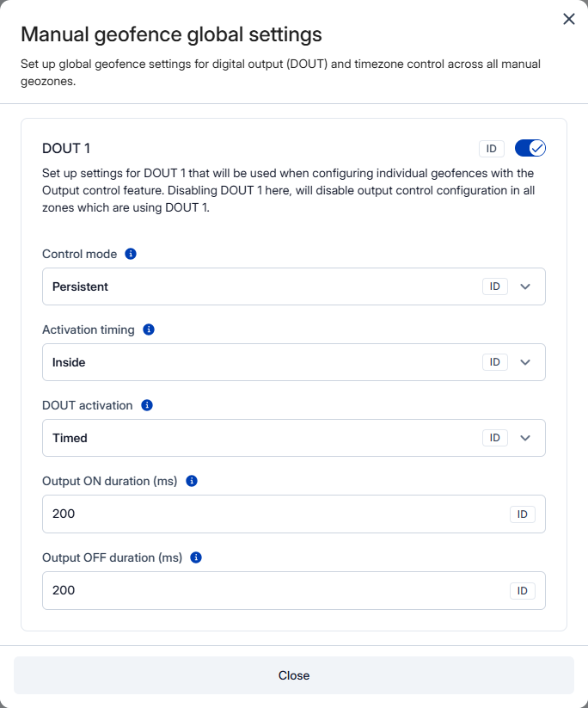Click info icon for Output OFF duration
Viewport: 588px width, 708px height.
[x=196, y=557]
